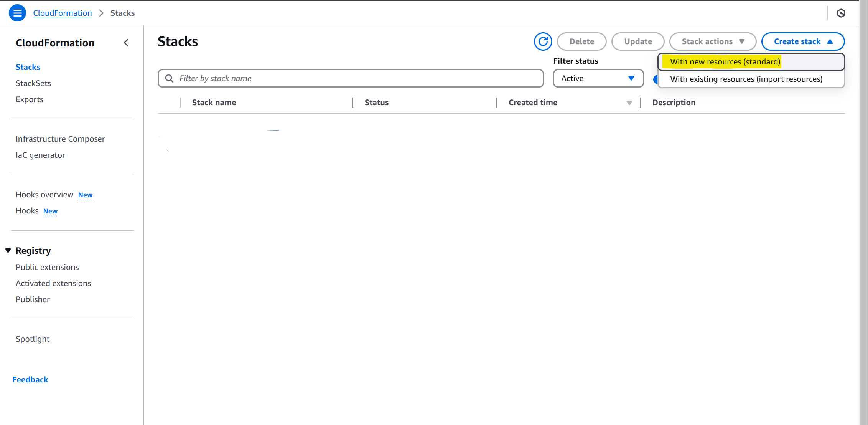Open the Filter status Active dropdown
Image resolution: width=868 pixels, height=425 pixels.
[x=598, y=78]
